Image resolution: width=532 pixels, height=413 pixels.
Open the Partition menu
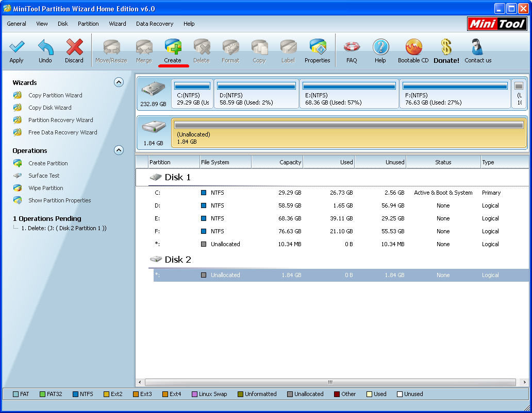[88, 24]
